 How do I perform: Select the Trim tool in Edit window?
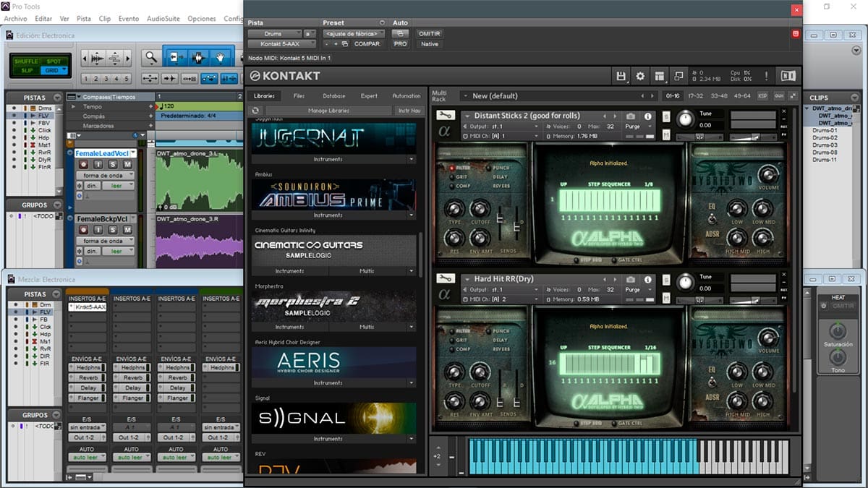pyautogui.click(x=175, y=57)
